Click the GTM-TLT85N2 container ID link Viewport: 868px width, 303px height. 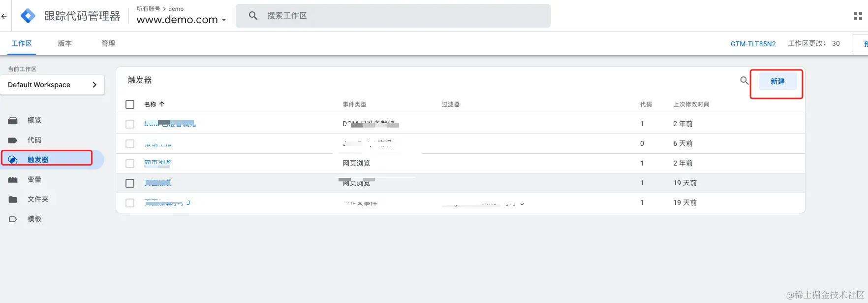753,44
